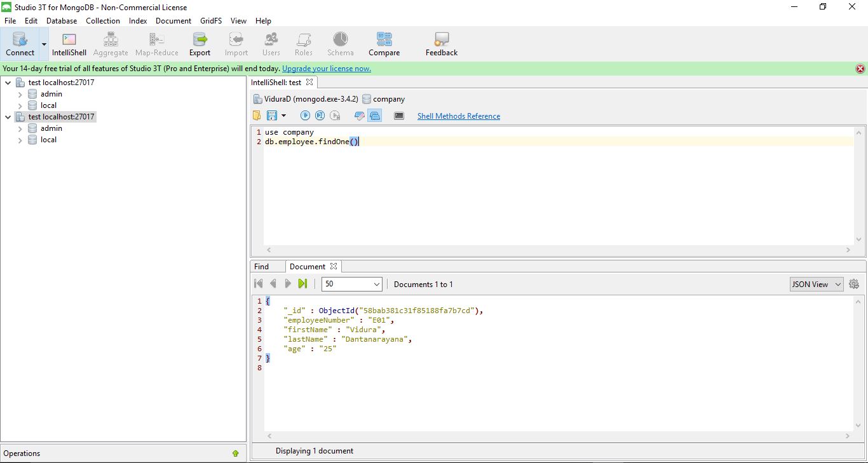Open result view settings gear icon

pos(854,284)
